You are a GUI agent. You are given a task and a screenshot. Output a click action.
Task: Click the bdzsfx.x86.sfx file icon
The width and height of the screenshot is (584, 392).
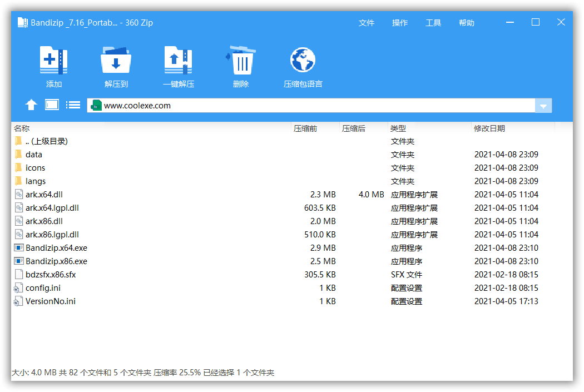(18, 274)
